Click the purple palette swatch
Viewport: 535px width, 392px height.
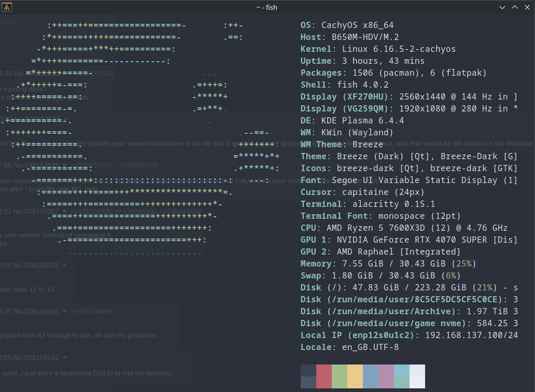tap(386, 376)
